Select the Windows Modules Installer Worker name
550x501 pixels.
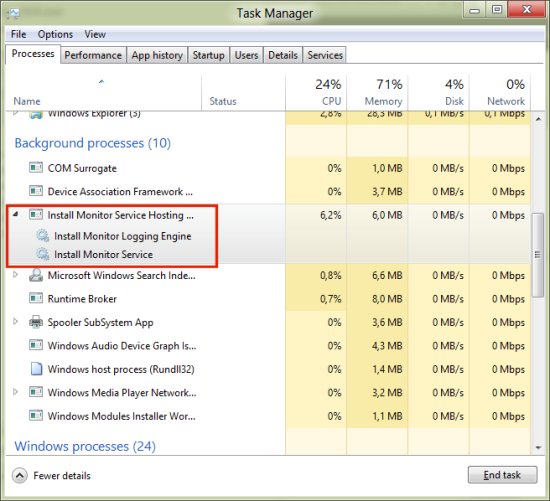(122, 416)
